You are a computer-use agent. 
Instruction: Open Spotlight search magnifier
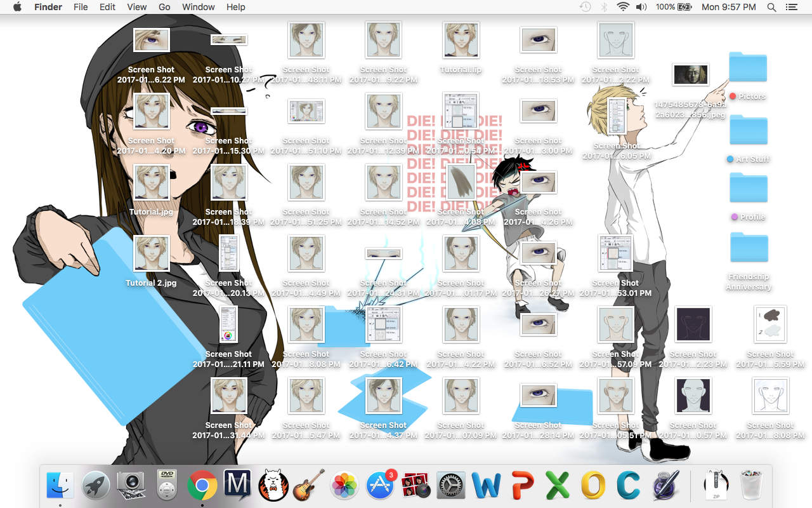tap(771, 7)
